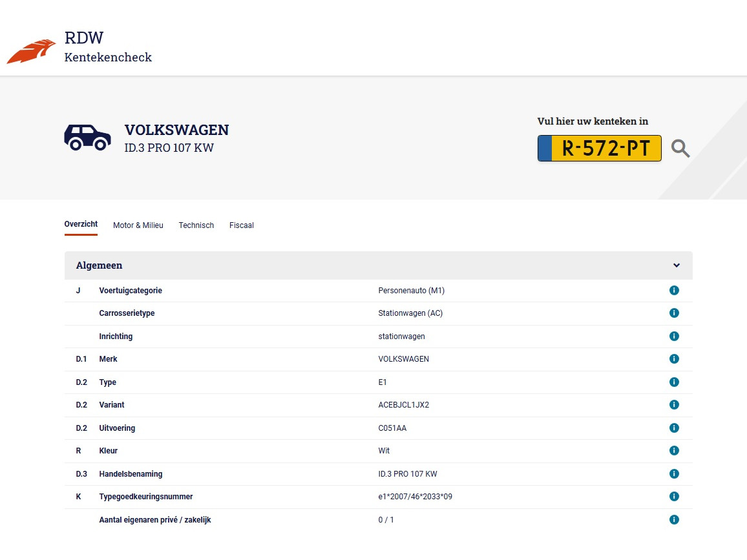Click the Vul hier uw kenteken in label
Viewport: 747px width, 560px height.
[x=593, y=121]
